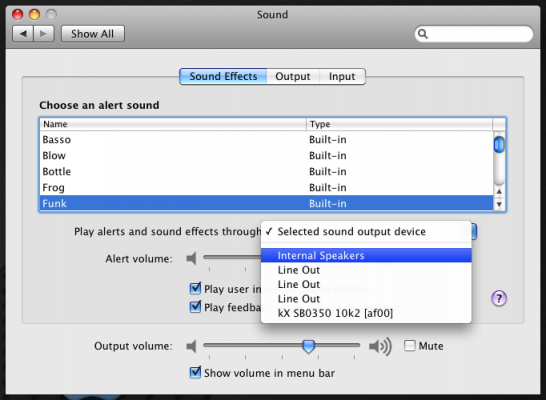This screenshot has height=400, width=546.
Task: Select the Frog alert sound
Action: pyautogui.click(x=266, y=188)
